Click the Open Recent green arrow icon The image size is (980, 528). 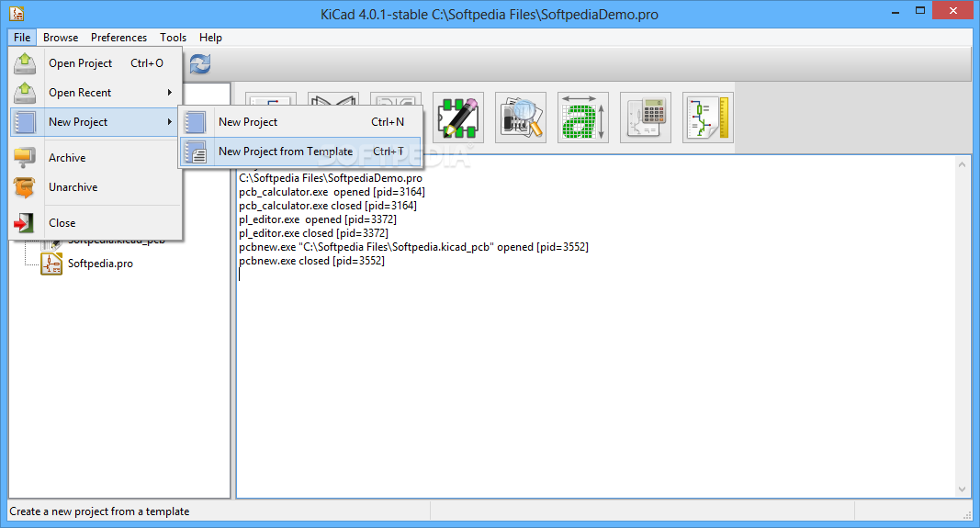(25, 93)
